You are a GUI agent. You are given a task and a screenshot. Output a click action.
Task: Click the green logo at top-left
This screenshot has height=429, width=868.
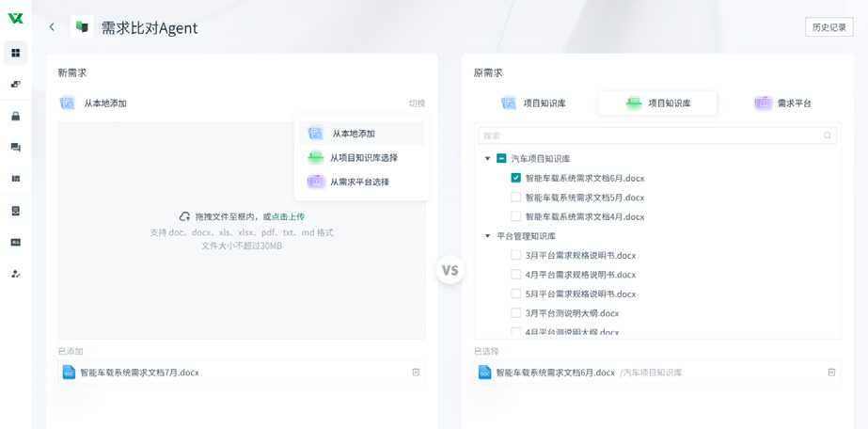pos(15,18)
